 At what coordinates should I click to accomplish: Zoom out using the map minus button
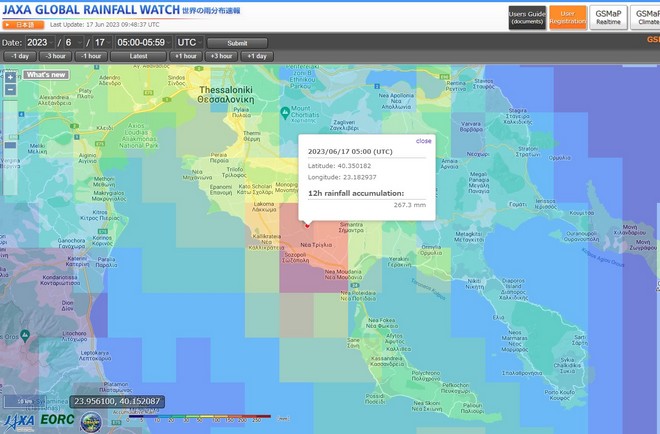pos(10,89)
